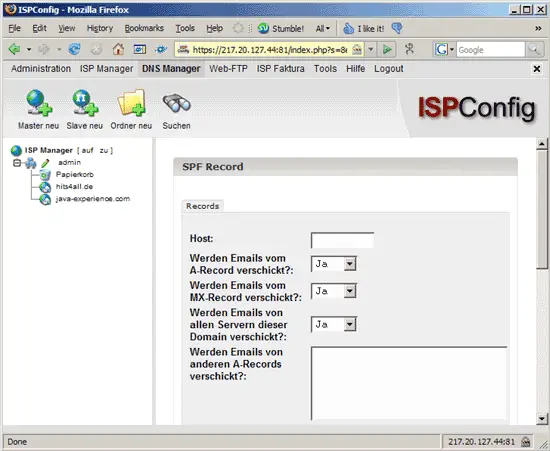Screen dimensions: 550x451
Task: Open the History menu
Action: click(100, 28)
